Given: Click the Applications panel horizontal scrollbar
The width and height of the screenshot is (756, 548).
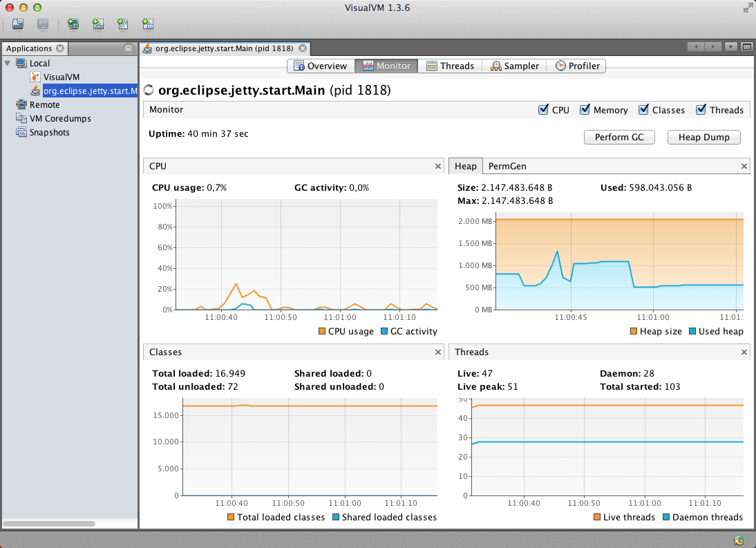Looking at the screenshot, I should pyautogui.click(x=49, y=523).
